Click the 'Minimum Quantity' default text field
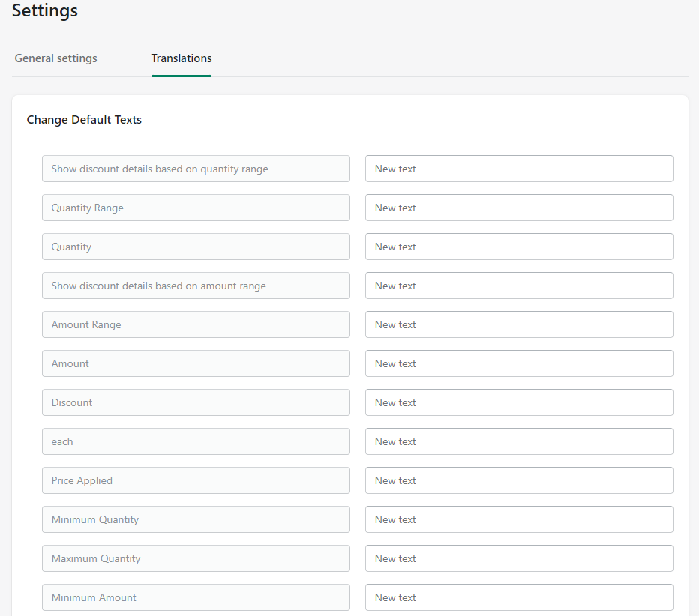Screen dimensions: 699x616 (196, 519)
